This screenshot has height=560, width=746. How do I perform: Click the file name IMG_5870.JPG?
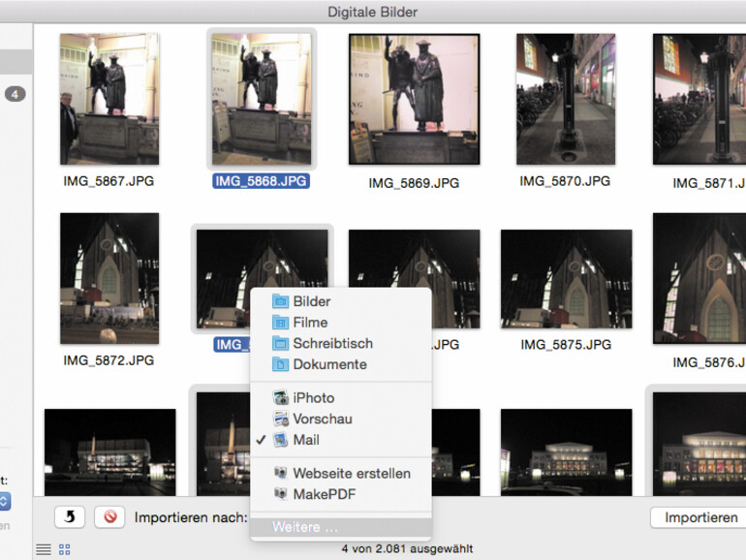click(565, 181)
